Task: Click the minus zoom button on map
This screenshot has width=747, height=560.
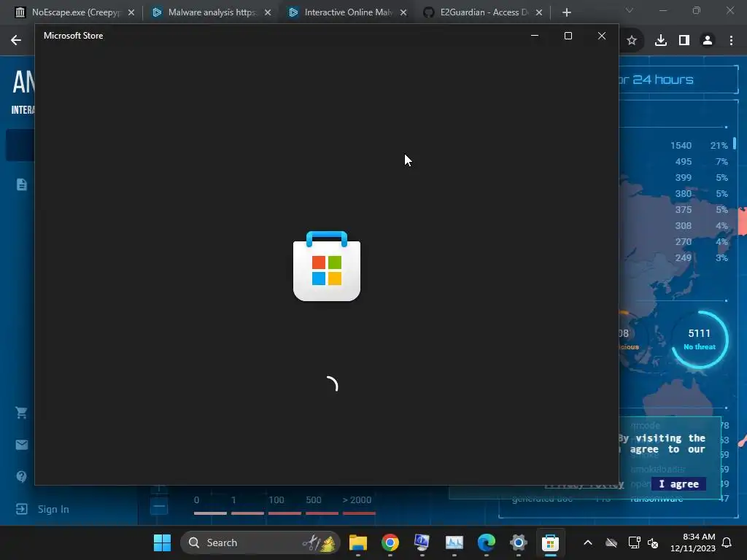Action: click(159, 506)
